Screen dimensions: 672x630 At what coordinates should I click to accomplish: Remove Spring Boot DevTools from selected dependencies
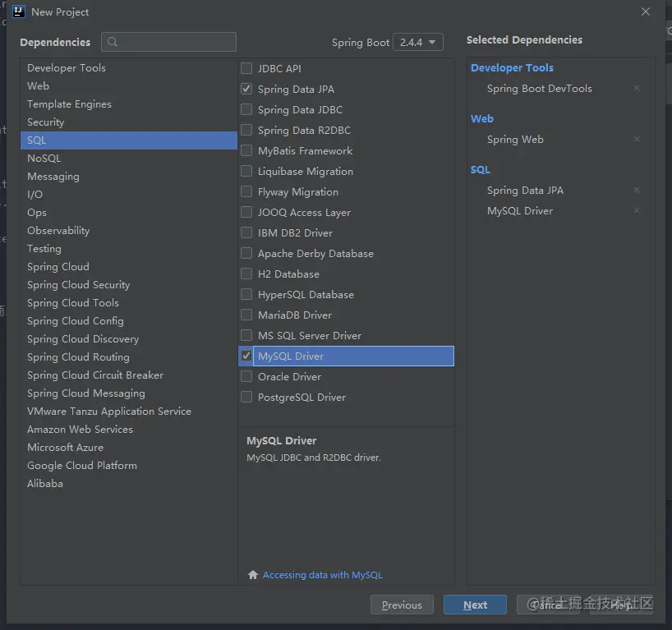(637, 89)
